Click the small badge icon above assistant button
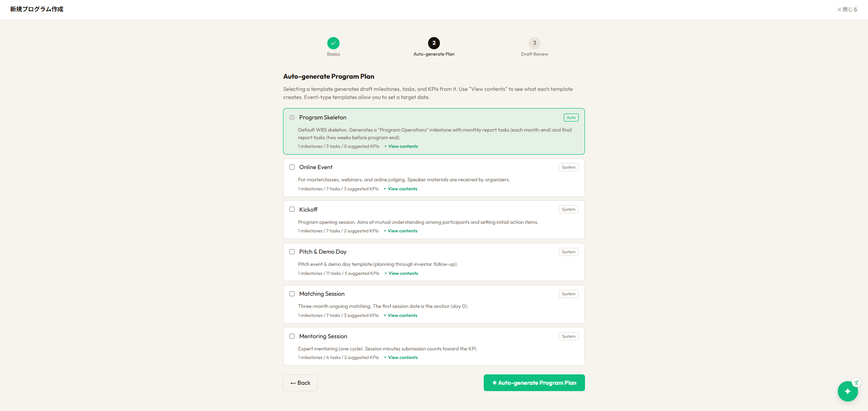Image resolution: width=868 pixels, height=411 pixels. tap(856, 382)
